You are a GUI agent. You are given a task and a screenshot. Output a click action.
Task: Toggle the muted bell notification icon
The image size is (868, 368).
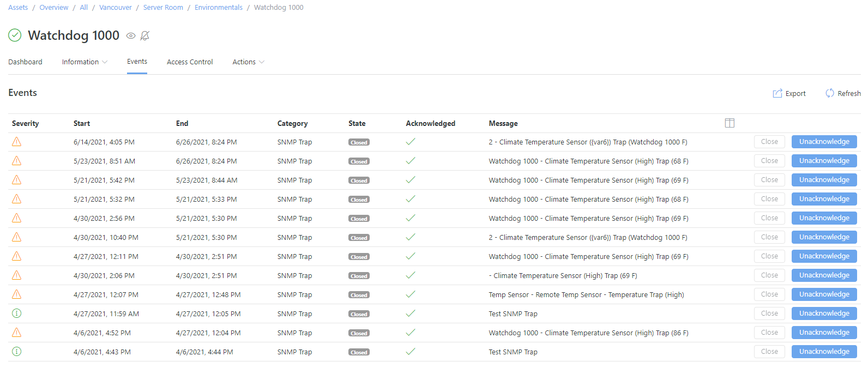[x=144, y=36]
